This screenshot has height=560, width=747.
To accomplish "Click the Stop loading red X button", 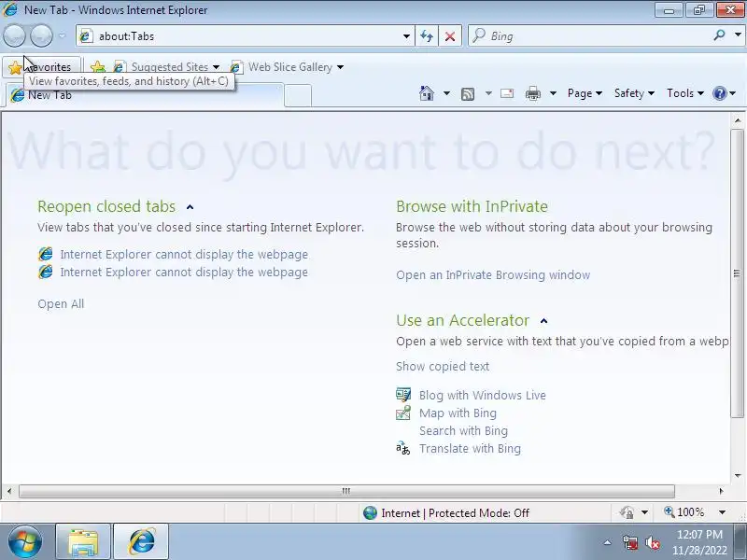I will pos(449,36).
